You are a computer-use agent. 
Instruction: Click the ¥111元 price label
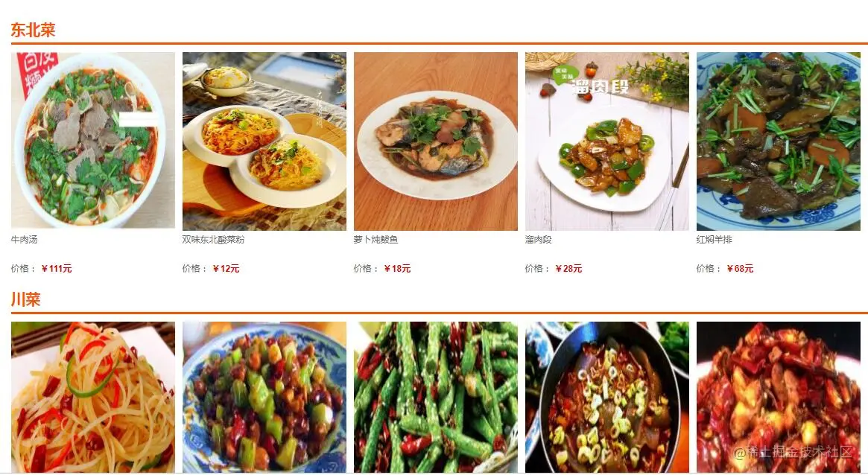(x=57, y=269)
